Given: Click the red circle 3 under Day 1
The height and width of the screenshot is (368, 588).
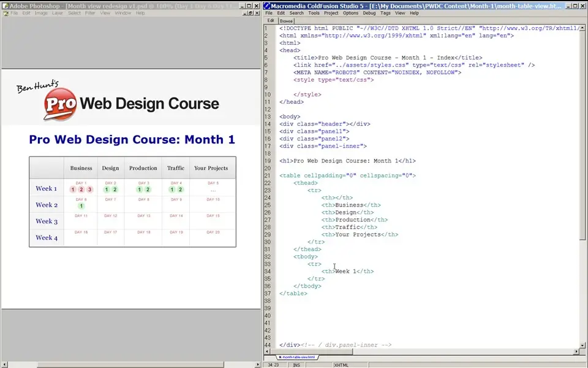Looking at the screenshot, I should click(x=89, y=190).
